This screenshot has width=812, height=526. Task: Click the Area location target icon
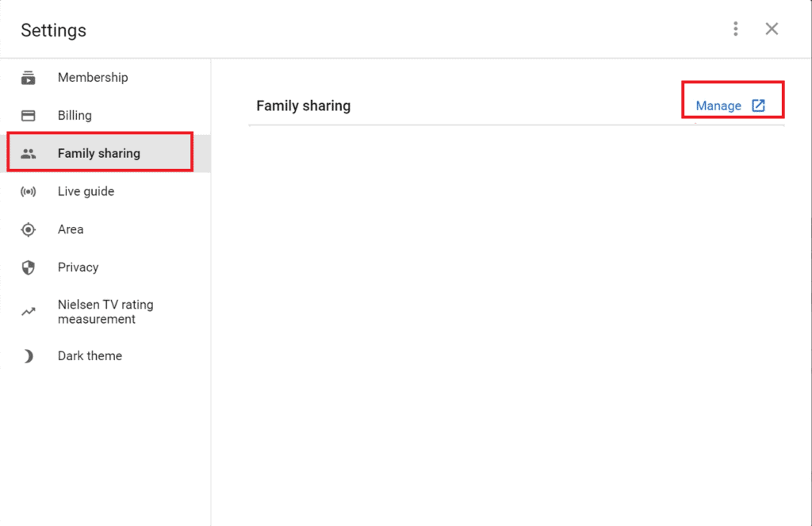point(29,229)
